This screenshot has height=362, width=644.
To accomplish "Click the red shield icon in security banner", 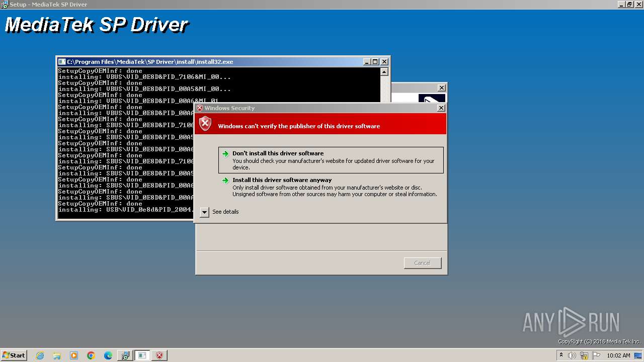I will point(205,124).
